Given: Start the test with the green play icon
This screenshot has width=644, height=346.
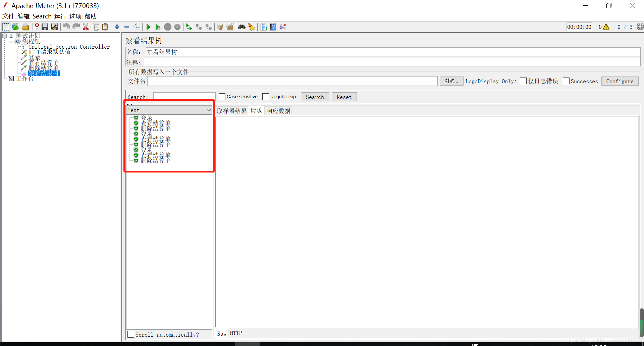Looking at the screenshot, I should pyautogui.click(x=149, y=27).
